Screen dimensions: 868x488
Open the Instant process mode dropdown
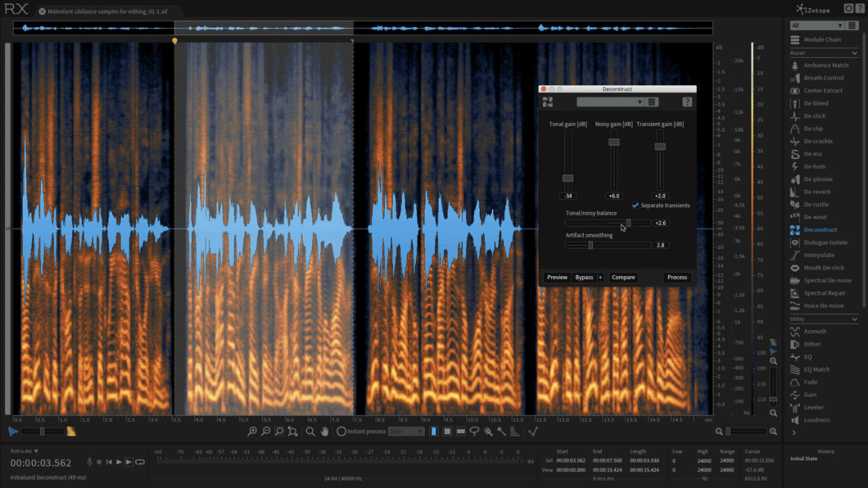[406, 432]
